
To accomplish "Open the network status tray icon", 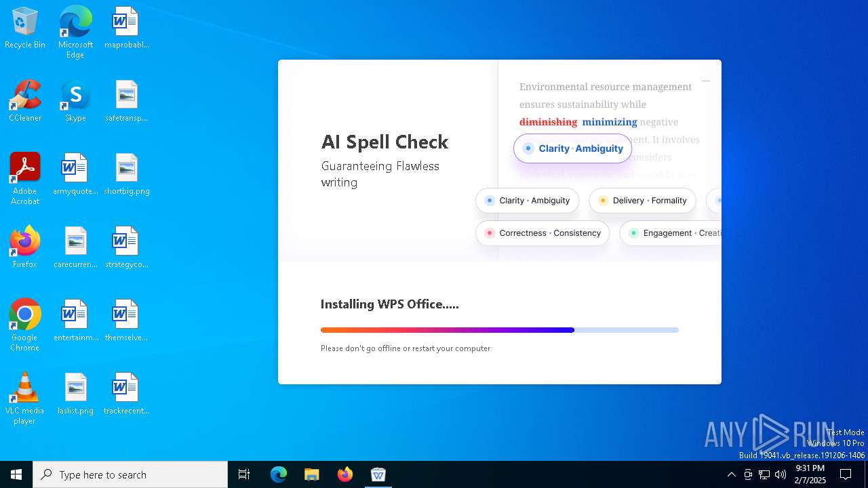I will click(x=764, y=474).
